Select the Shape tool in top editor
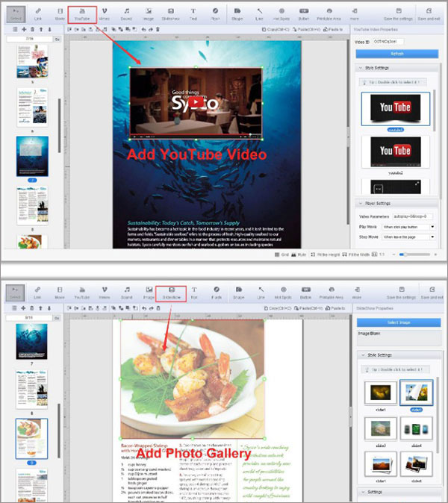Viewport: 448px width, 503px height. tap(237, 14)
